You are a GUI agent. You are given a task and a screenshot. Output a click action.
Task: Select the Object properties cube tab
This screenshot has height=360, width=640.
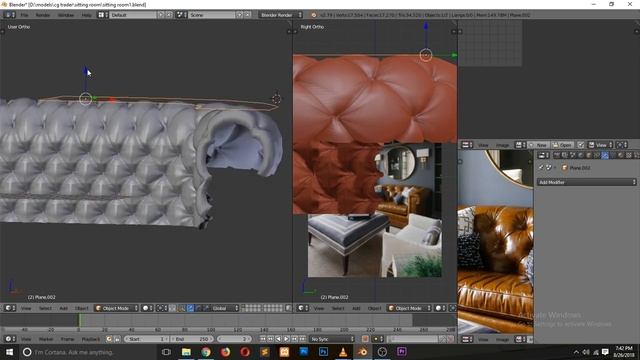pyautogui.click(x=589, y=155)
